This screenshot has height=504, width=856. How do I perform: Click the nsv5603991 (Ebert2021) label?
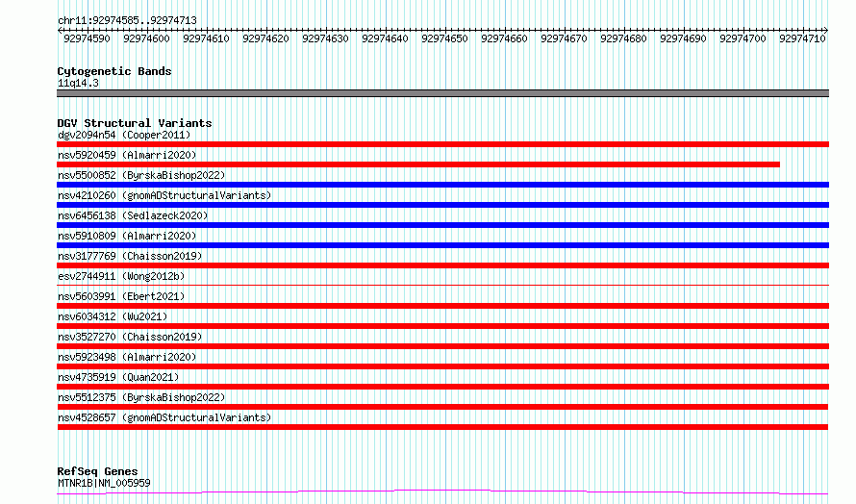click(x=121, y=296)
